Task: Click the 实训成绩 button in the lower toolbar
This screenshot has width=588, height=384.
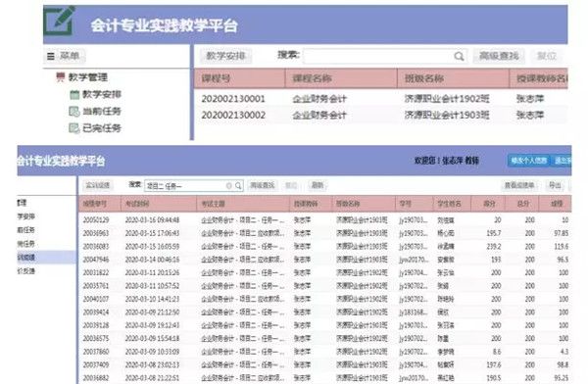Action: (x=97, y=185)
